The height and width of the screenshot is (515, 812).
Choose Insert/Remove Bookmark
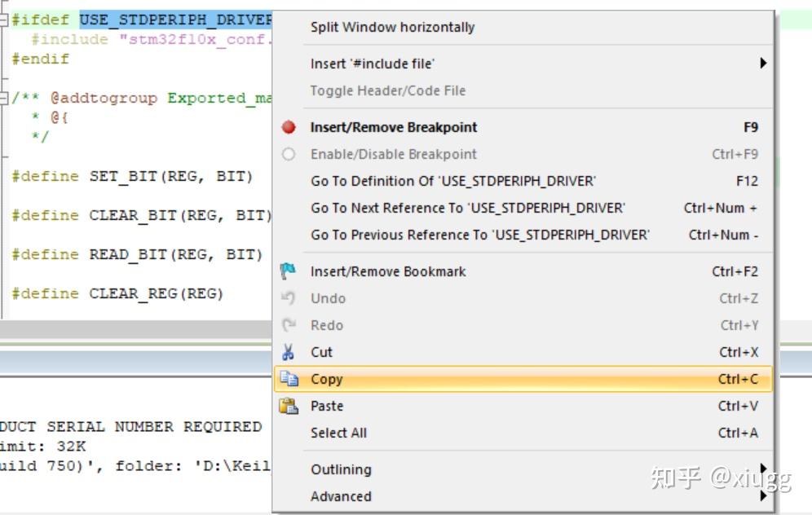click(523, 271)
